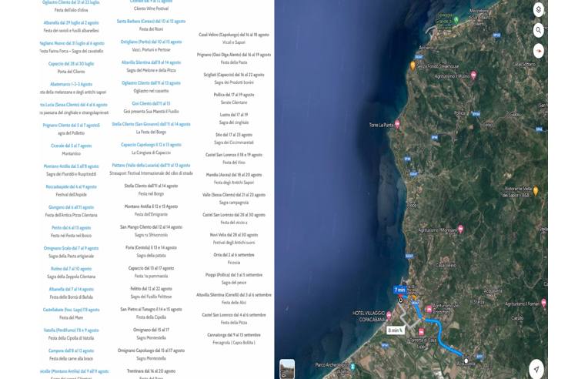Tap the location navigation arrow button

point(536,369)
